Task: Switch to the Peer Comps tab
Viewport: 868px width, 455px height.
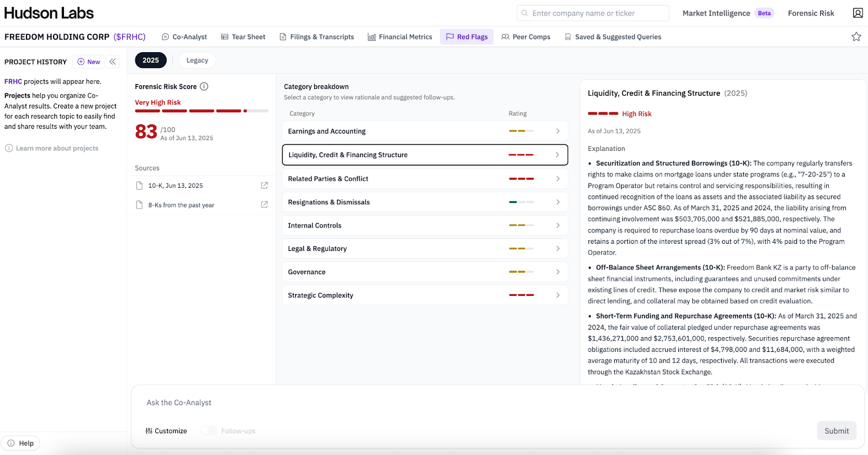Action: (x=526, y=37)
